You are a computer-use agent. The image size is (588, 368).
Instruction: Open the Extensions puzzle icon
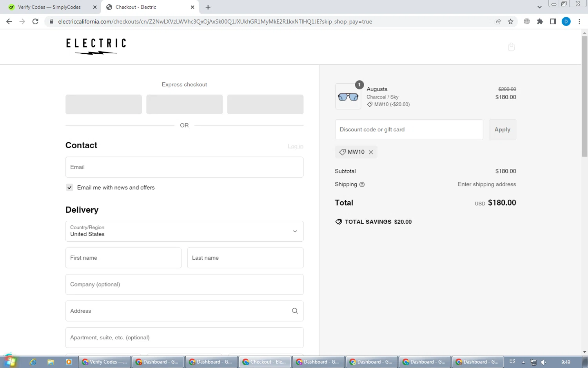(x=540, y=22)
